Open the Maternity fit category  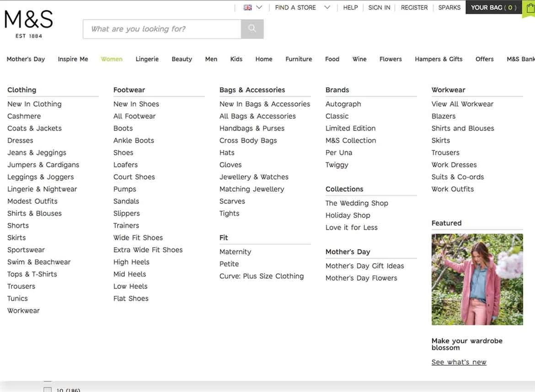[235, 252]
